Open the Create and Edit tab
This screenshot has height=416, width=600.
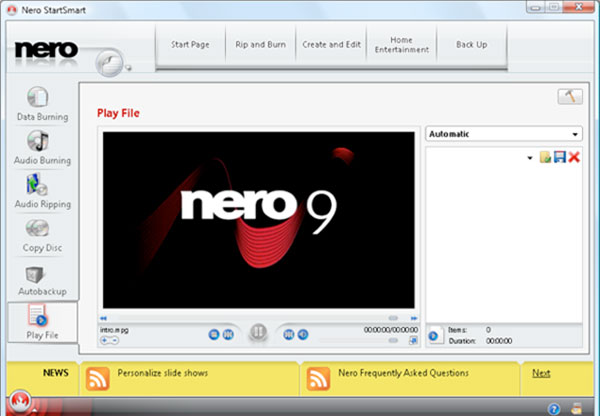(x=331, y=44)
